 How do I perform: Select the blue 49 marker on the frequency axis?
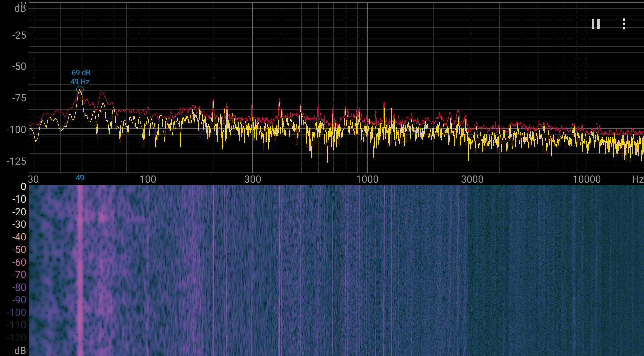coord(80,178)
